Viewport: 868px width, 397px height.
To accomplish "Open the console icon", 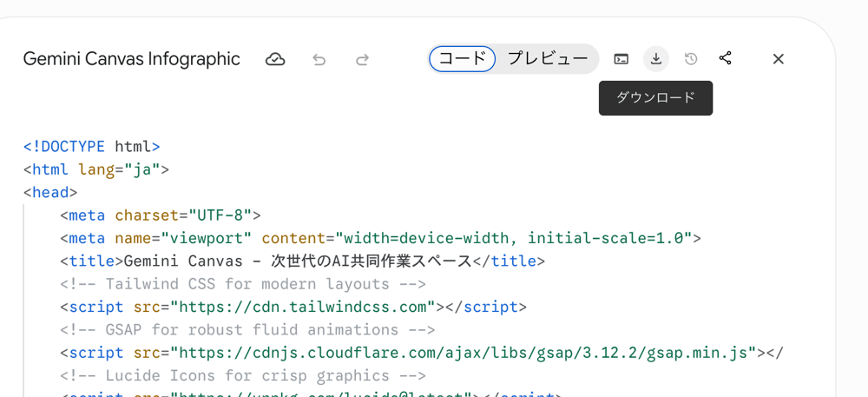I will coord(621,59).
